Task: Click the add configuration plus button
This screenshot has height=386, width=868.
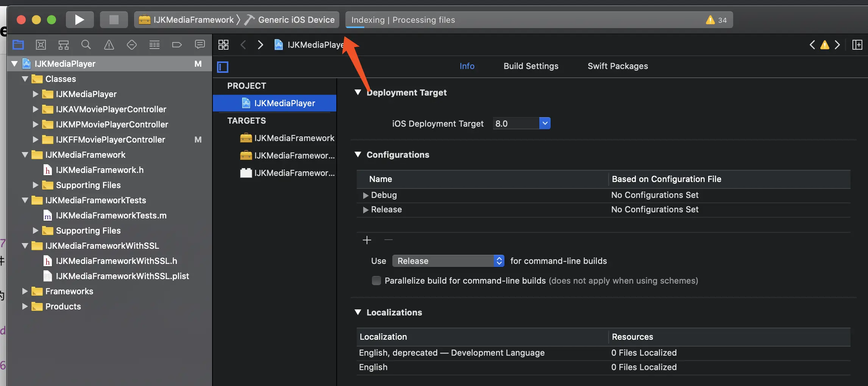Action: [367, 240]
